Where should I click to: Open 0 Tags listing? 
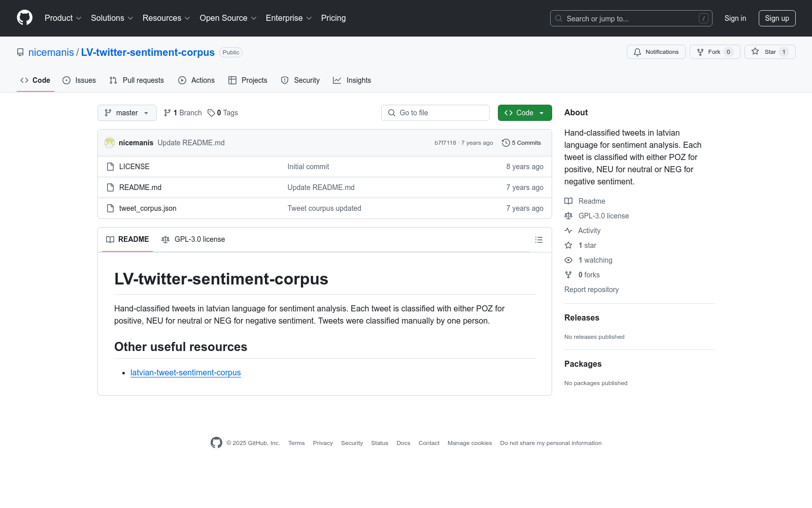click(223, 113)
